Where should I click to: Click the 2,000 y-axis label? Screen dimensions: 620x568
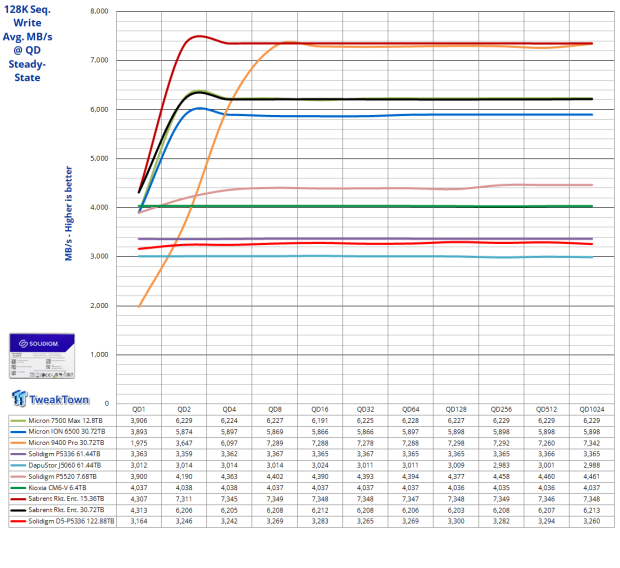click(99, 306)
